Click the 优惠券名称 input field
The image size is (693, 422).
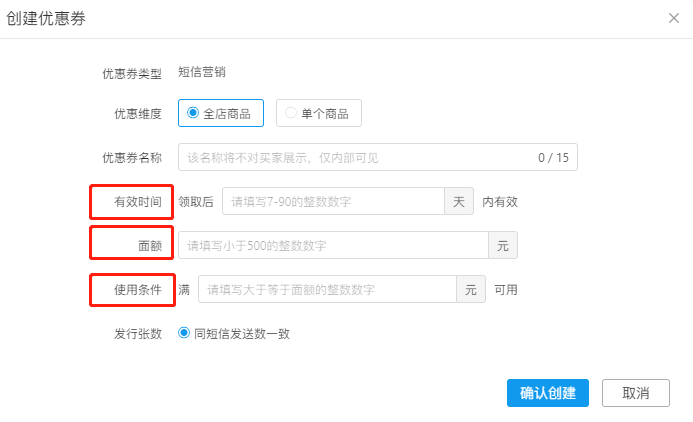click(x=377, y=157)
